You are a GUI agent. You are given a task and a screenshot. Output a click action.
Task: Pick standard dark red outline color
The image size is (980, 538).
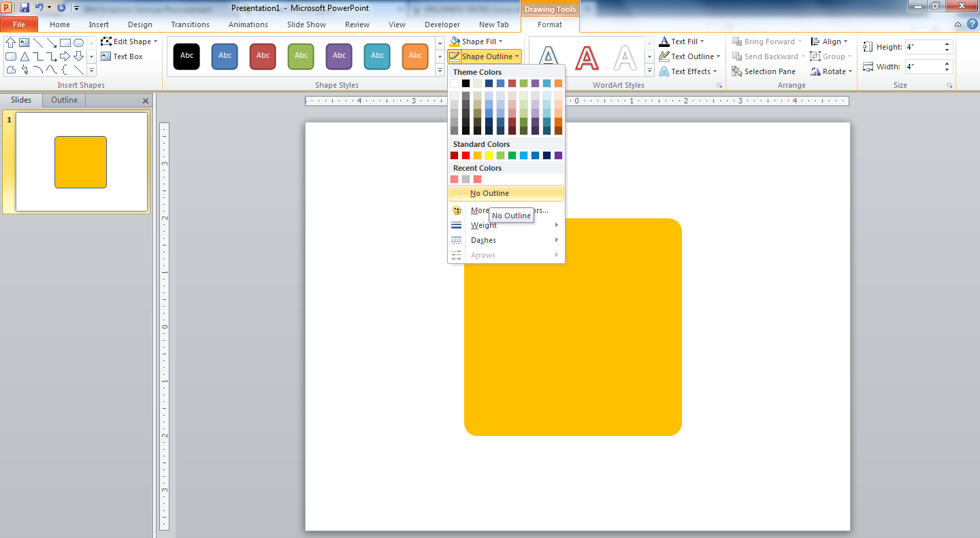455,155
